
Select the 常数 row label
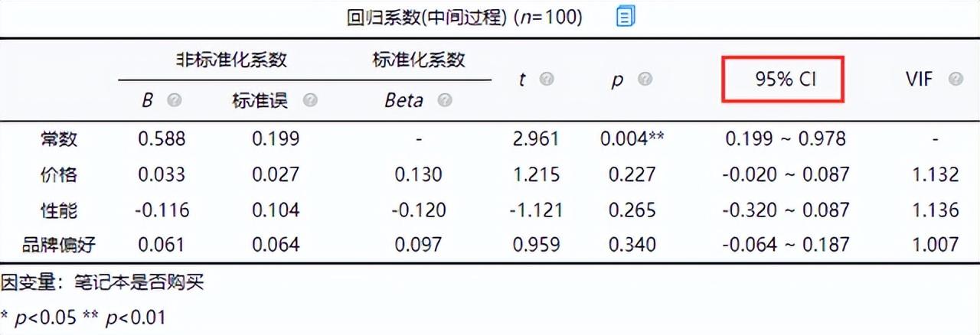(x=59, y=138)
